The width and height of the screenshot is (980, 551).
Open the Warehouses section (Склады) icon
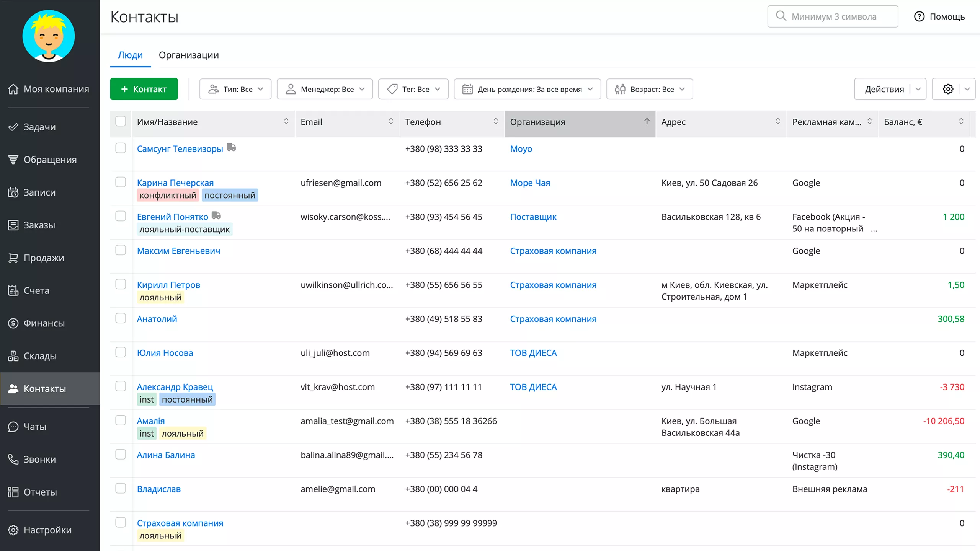[x=13, y=356]
